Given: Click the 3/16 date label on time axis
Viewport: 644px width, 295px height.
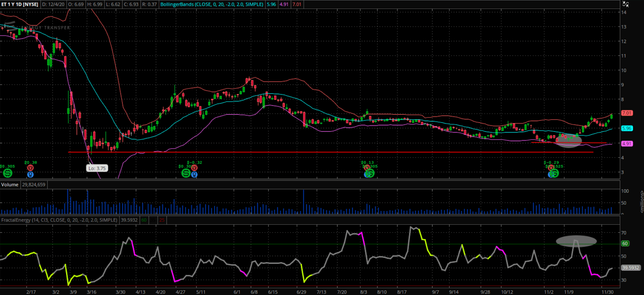Looking at the screenshot, I should (x=91, y=292).
